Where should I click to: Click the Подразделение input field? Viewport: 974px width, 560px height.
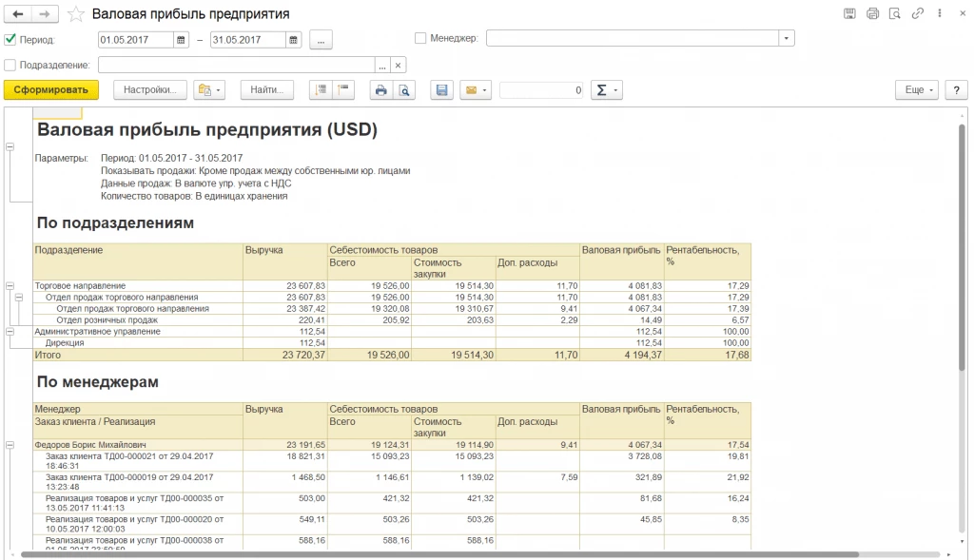coord(237,66)
